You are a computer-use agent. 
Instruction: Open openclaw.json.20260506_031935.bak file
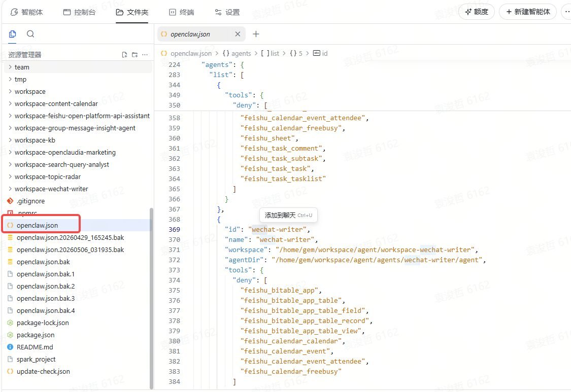click(78, 250)
